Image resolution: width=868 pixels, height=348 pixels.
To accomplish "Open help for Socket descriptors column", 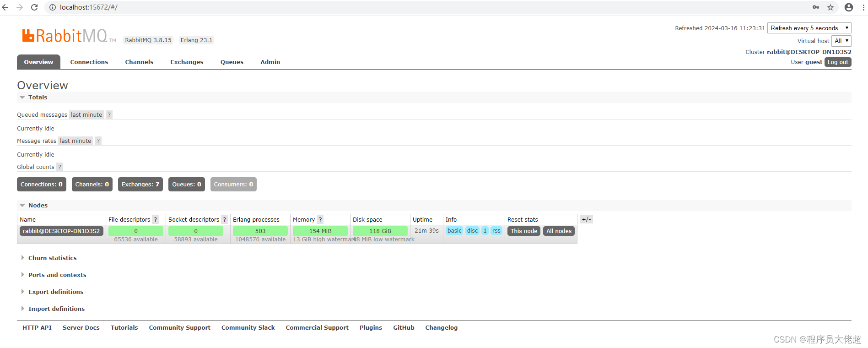I will (x=224, y=220).
